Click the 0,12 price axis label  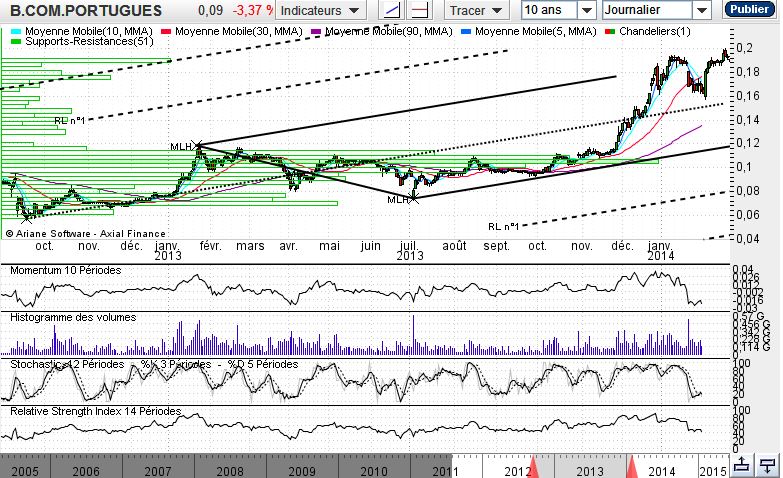pos(748,143)
